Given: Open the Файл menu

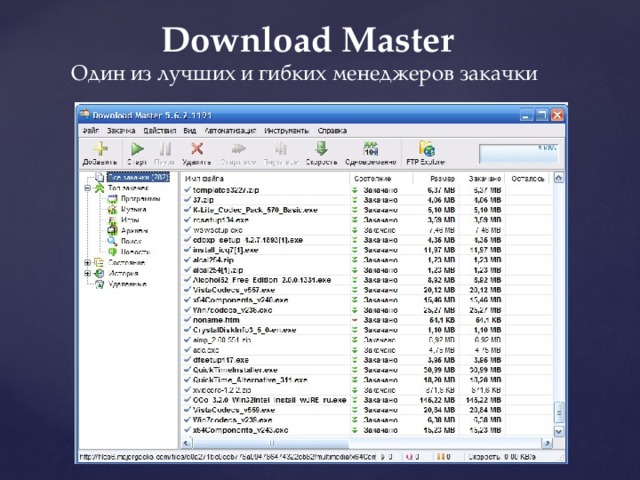Looking at the screenshot, I should pyautogui.click(x=91, y=131).
